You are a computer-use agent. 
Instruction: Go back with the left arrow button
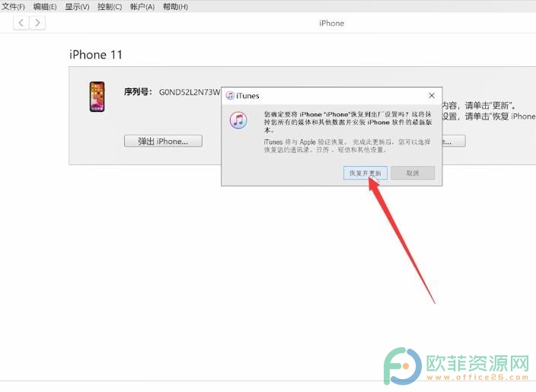[21, 23]
